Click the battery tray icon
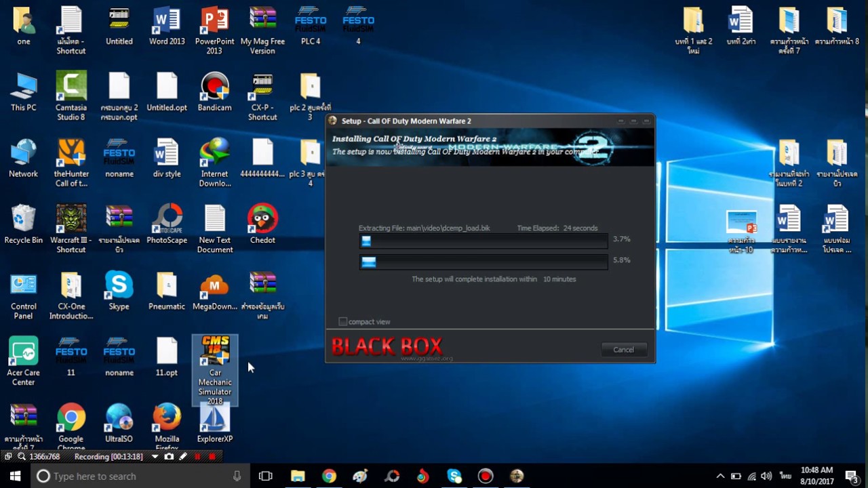This screenshot has height=488, width=868. 736,476
